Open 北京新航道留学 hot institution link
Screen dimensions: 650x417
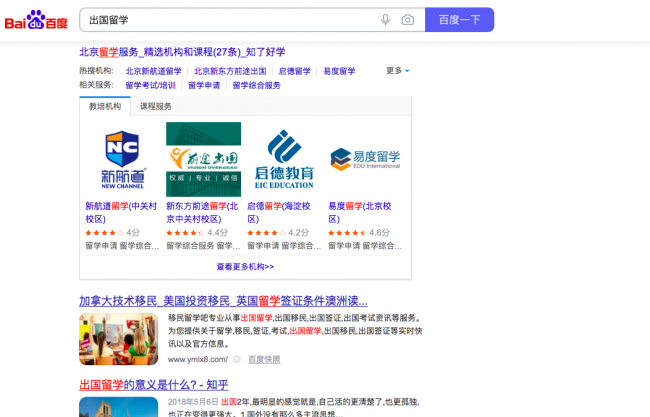[153, 71]
